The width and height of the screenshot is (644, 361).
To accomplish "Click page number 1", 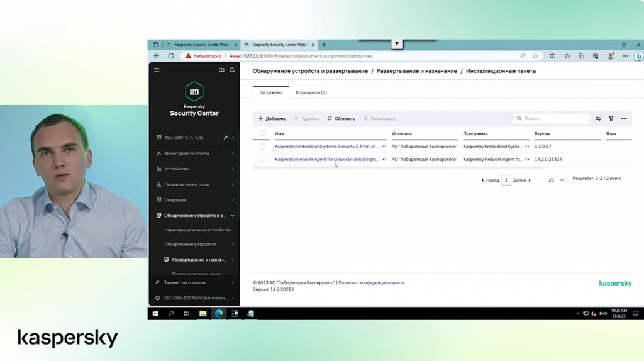I will pos(506,180).
